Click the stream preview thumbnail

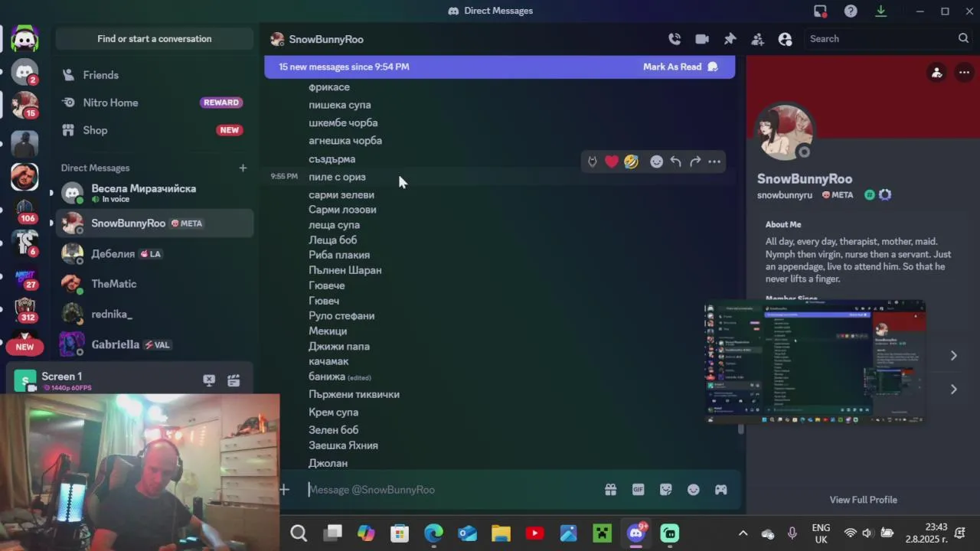tap(815, 362)
